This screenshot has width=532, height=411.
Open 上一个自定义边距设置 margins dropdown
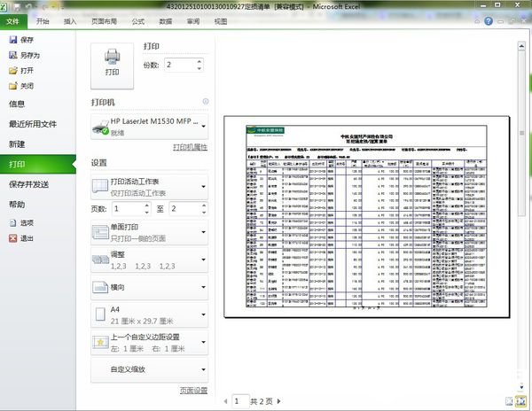tap(150, 342)
